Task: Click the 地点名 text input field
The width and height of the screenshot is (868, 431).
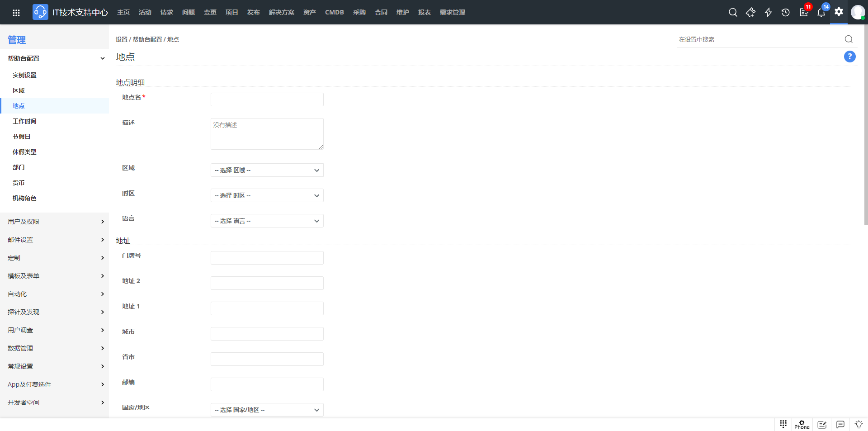Action: (267, 99)
